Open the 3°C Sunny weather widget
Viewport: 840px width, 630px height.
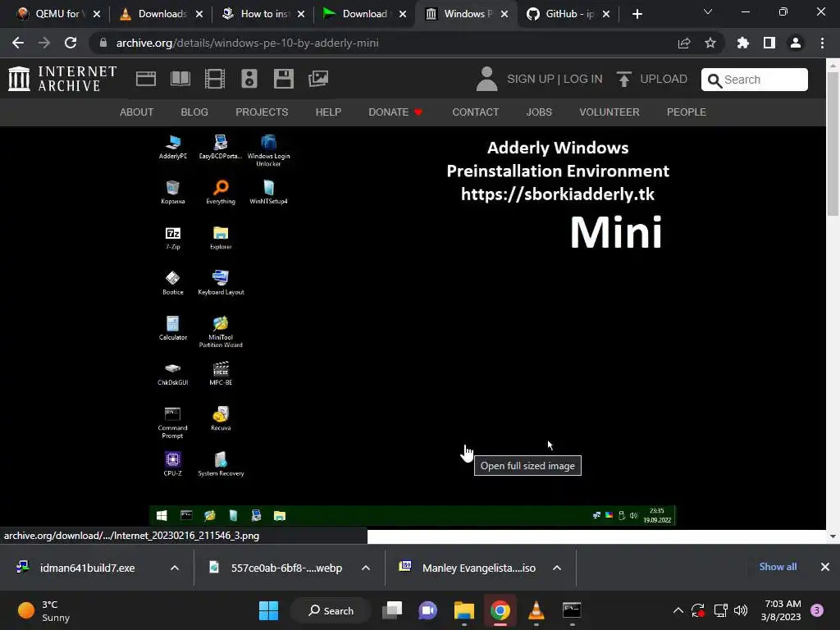[x=44, y=610]
